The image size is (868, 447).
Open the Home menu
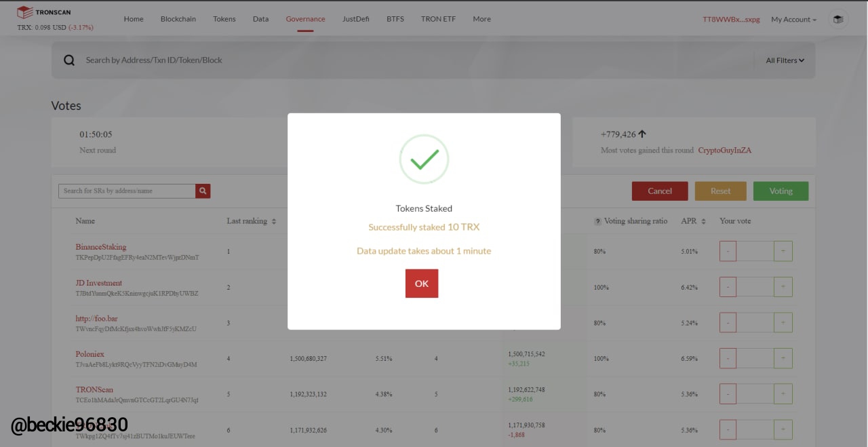coord(134,19)
